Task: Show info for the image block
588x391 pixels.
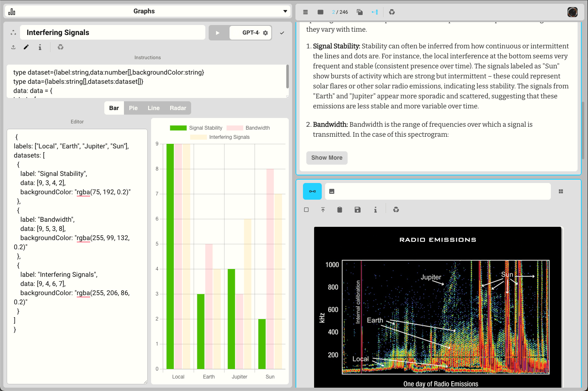Action: [376, 210]
